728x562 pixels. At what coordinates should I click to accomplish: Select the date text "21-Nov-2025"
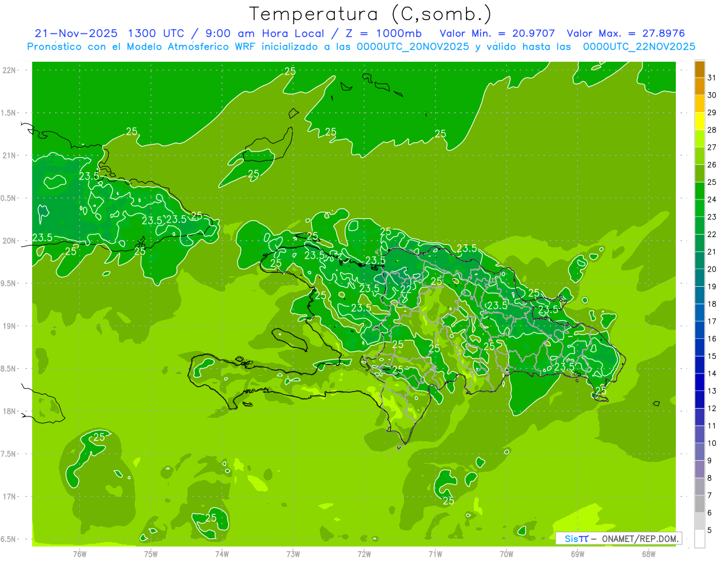tap(75, 33)
